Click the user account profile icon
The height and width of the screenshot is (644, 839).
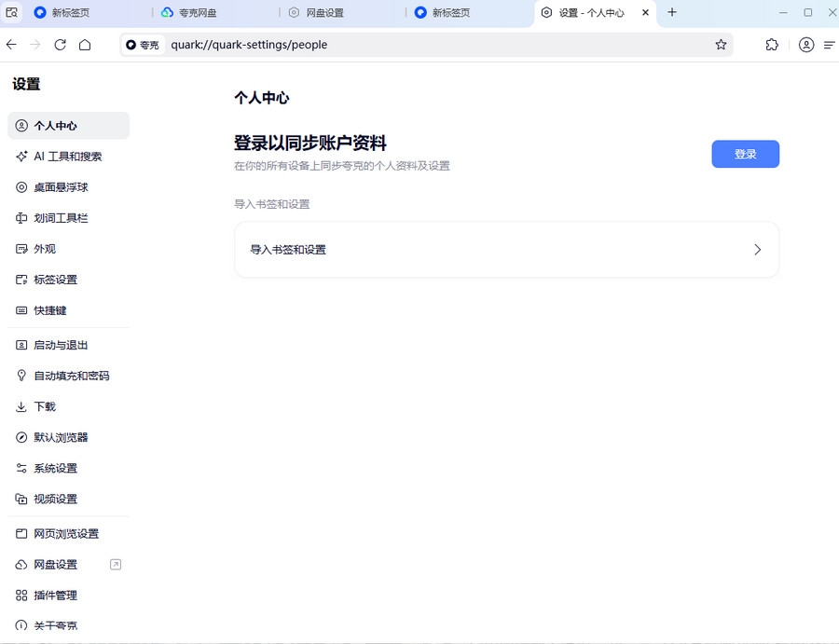[x=806, y=45]
